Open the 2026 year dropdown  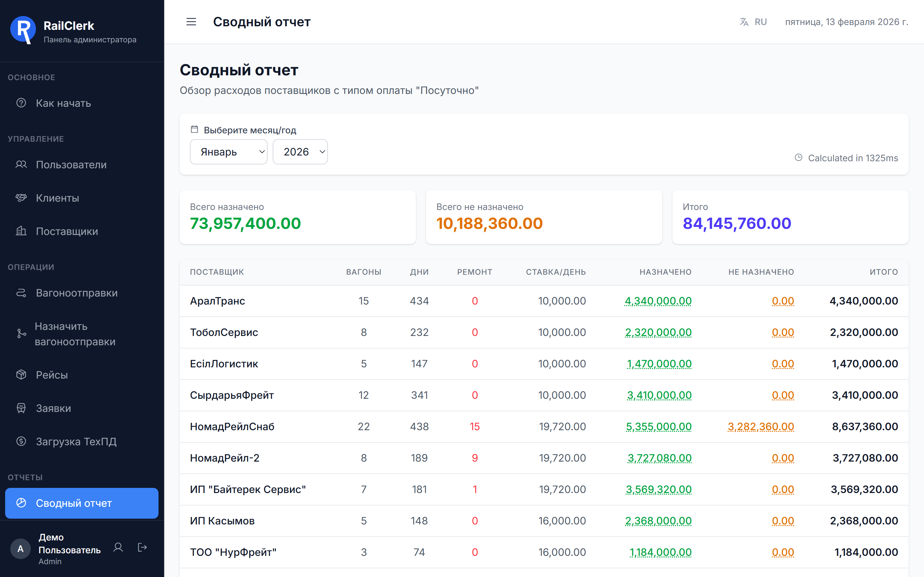(x=300, y=152)
